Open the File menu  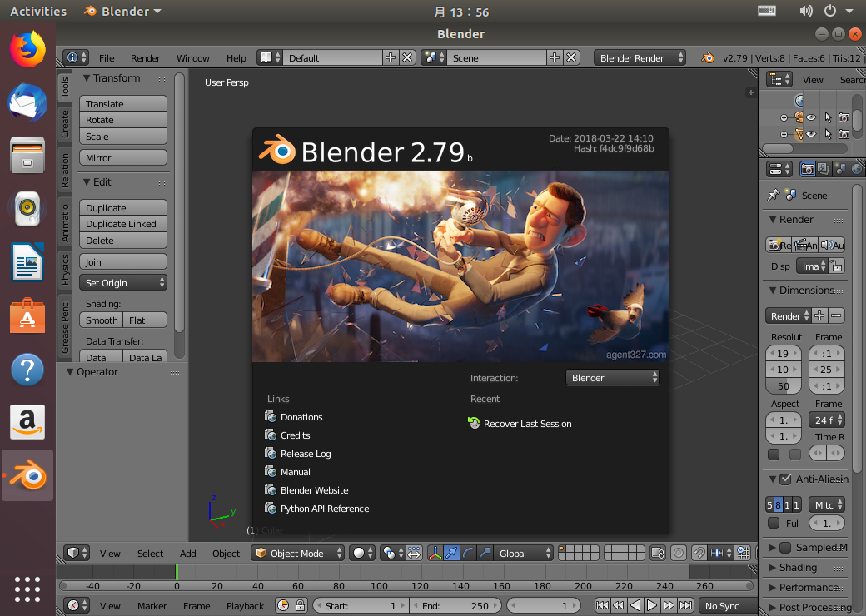pos(107,58)
